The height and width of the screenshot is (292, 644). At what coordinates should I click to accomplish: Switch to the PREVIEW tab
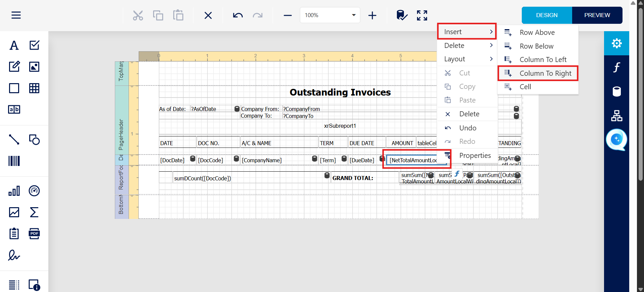coord(597,15)
